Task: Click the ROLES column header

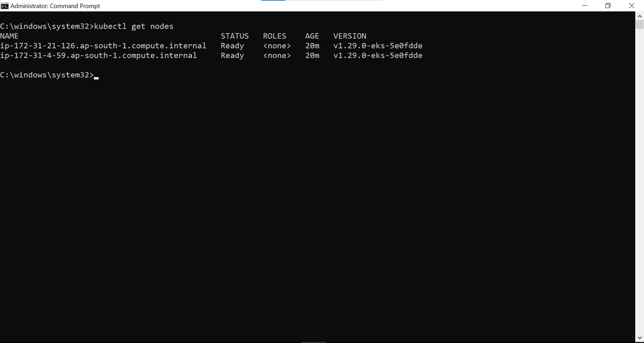Action: click(275, 36)
